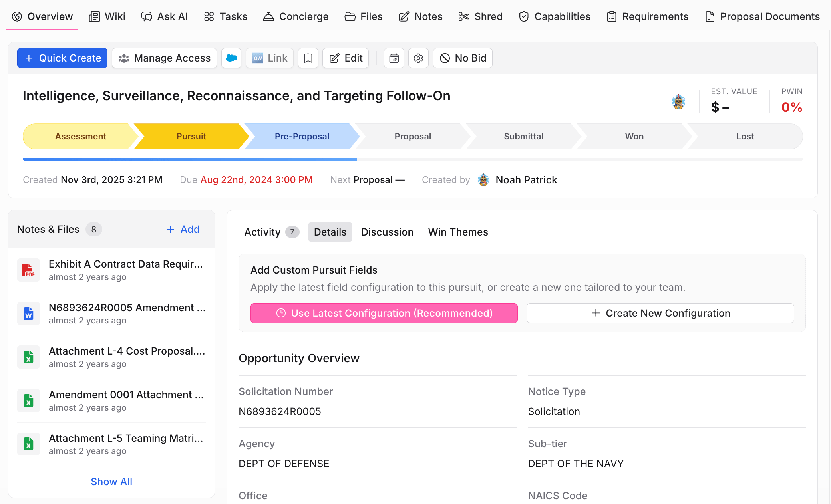
Task: Click the GovWin Link button
Action: coord(270,58)
